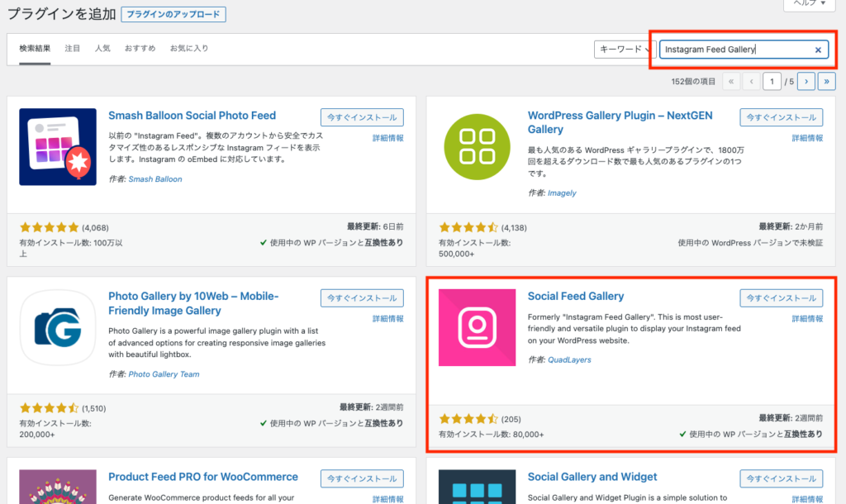
Task: Switch to the 注目 tab
Action: [73, 49]
